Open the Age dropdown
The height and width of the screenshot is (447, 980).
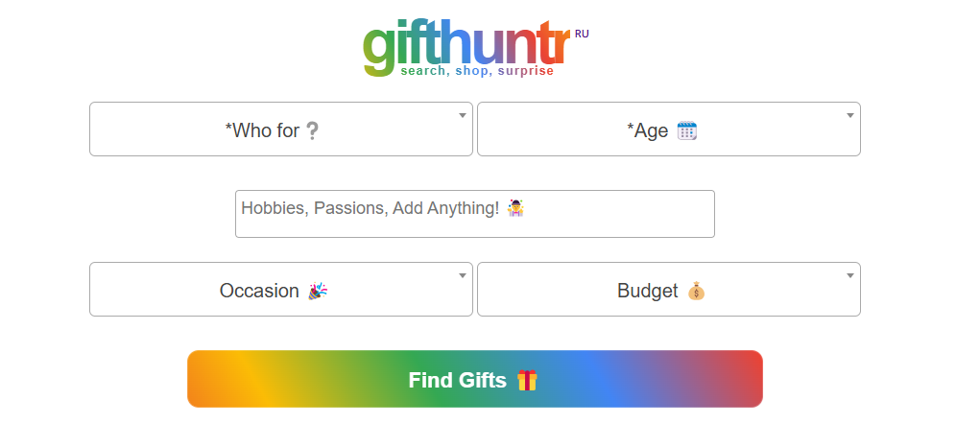[x=669, y=129]
